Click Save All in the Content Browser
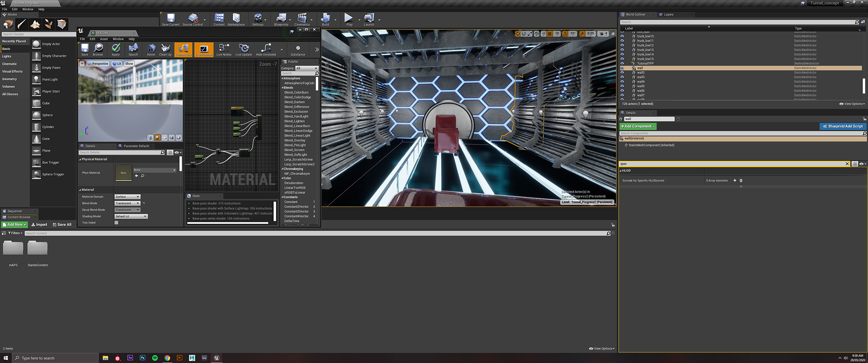 point(62,225)
